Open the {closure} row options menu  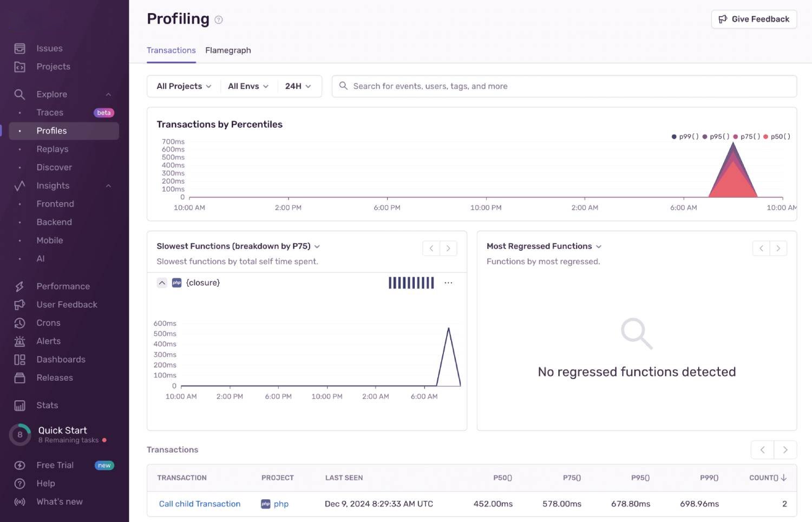point(448,282)
